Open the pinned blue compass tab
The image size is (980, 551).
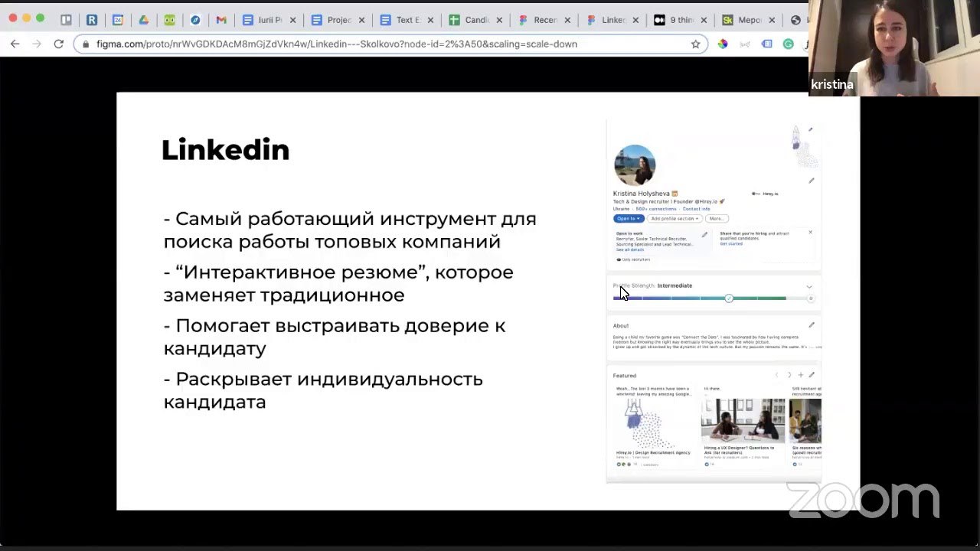click(x=195, y=21)
